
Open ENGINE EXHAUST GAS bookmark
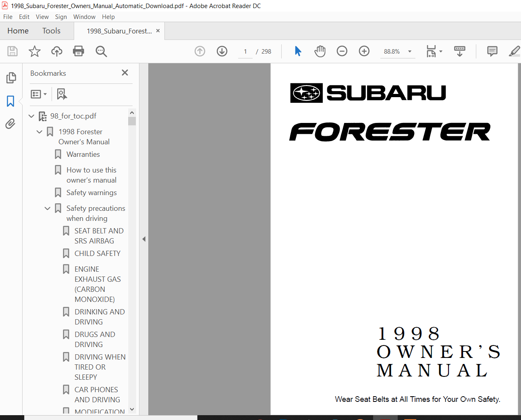point(98,284)
